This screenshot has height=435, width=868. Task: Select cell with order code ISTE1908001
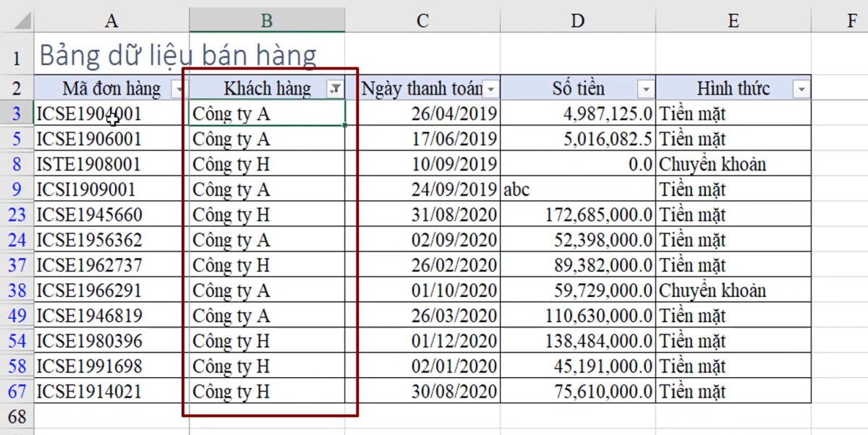(x=109, y=164)
